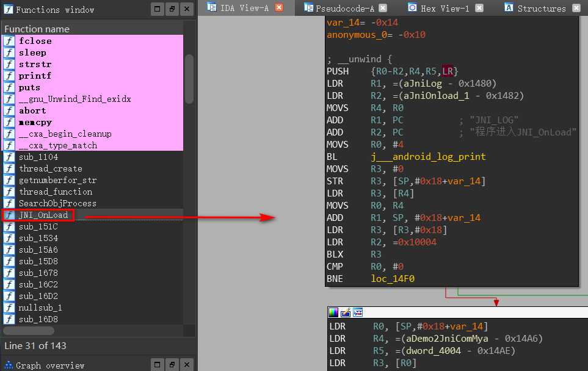Maximize the Functions window panel
Image resolution: width=588 pixels, height=371 pixels.
(157, 9)
